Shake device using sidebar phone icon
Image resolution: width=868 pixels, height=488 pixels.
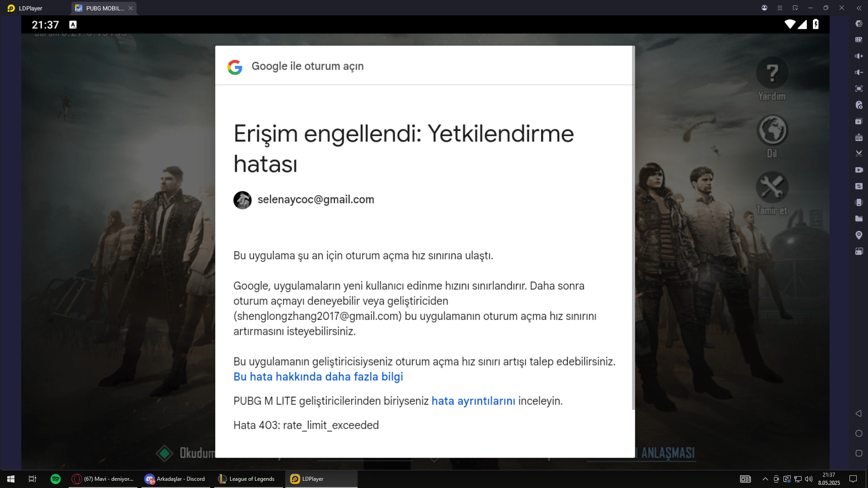pos(859,202)
